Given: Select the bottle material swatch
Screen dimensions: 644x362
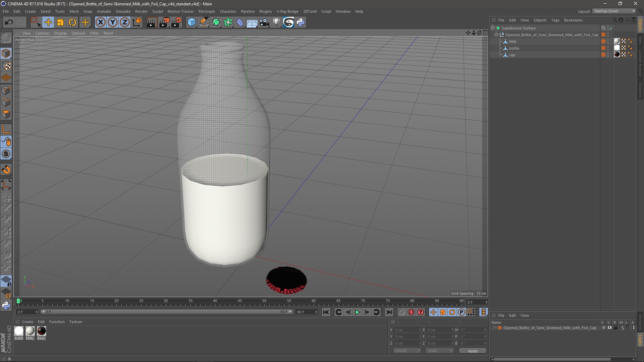Looking at the screenshot, I should tap(19, 331).
